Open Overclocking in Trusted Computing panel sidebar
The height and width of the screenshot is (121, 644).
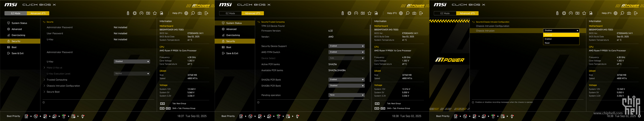(x=235, y=35)
